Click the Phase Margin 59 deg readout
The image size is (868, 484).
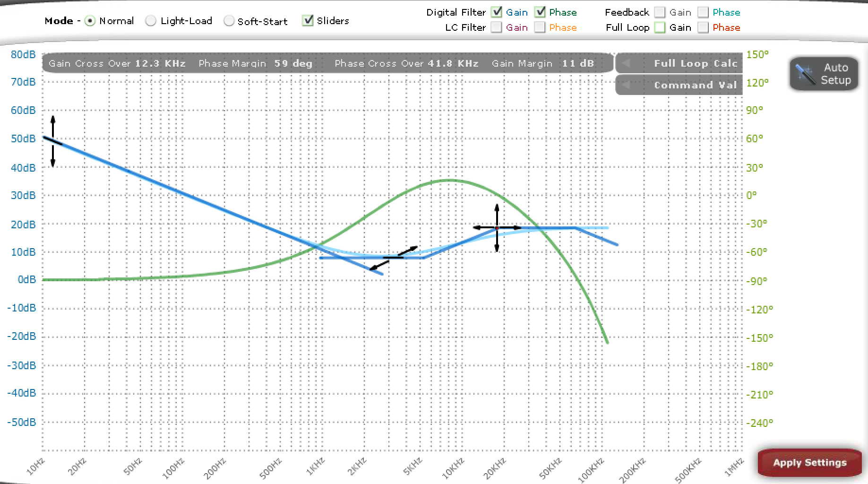255,63
